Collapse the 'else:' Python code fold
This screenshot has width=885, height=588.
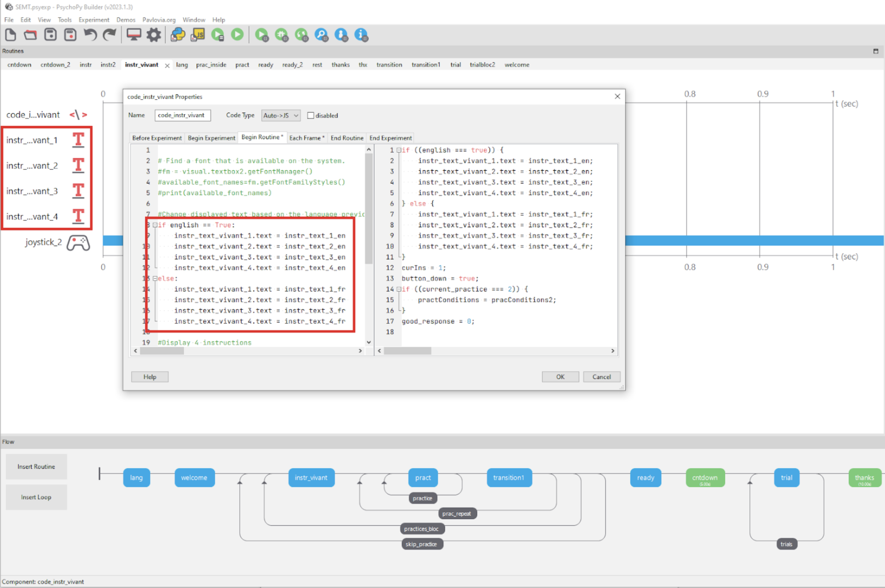[155, 278]
